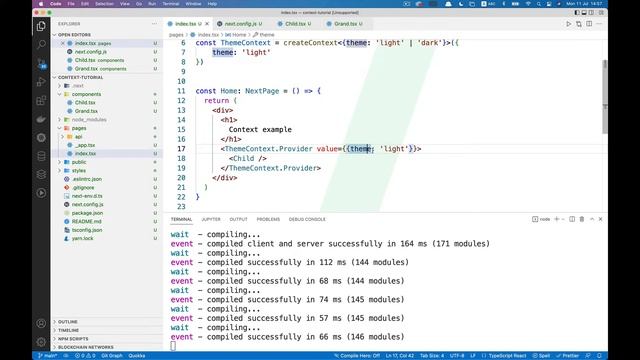Click the macOS Spotlight search icon
640x360 pixels.
(x=539, y=4)
